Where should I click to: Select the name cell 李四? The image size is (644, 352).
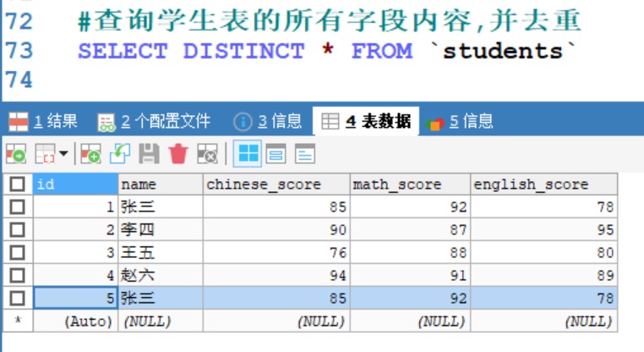point(161,230)
